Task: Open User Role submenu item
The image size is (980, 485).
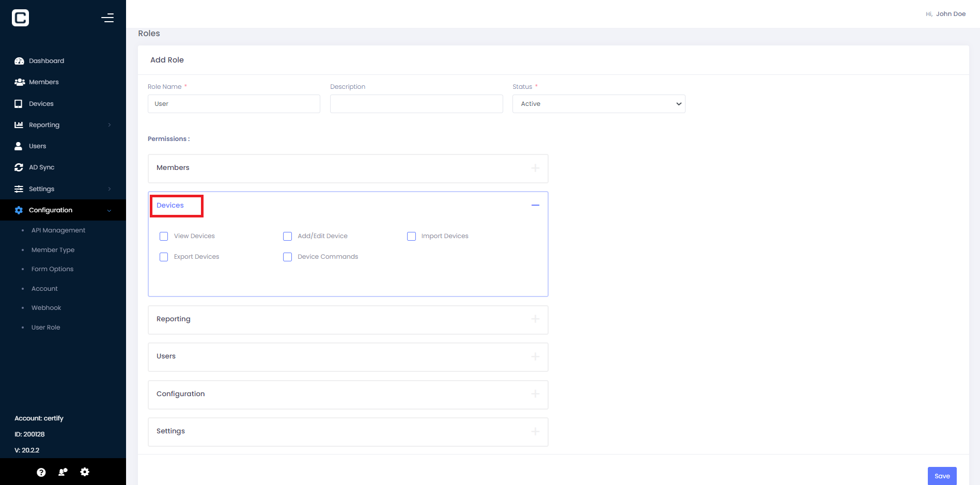Action: (x=46, y=327)
